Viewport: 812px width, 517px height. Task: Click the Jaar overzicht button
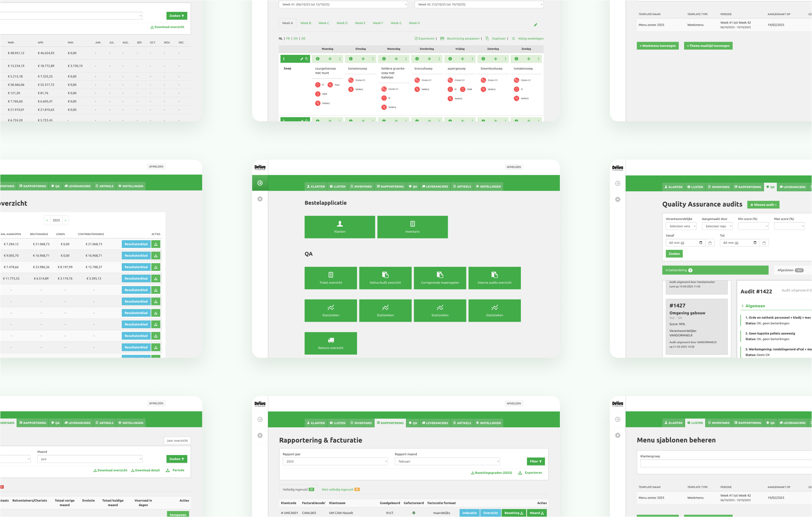(x=177, y=441)
